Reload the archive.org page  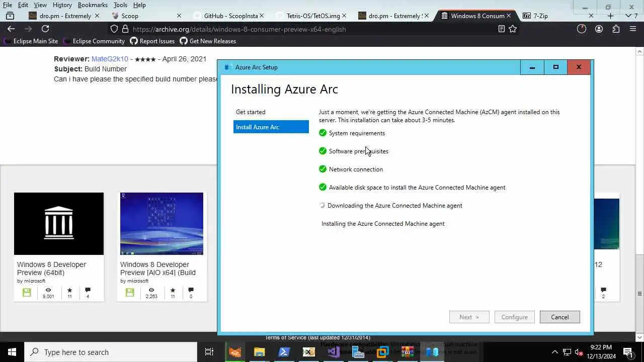45,29
